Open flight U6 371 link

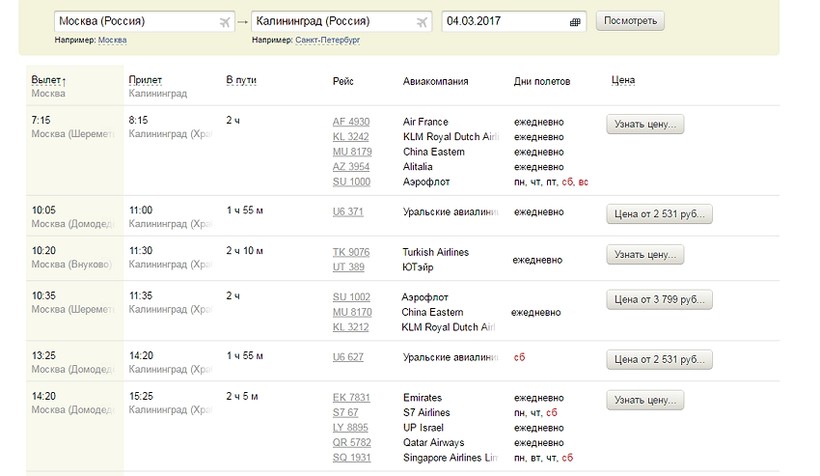pyautogui.click(x=348, y=212)
